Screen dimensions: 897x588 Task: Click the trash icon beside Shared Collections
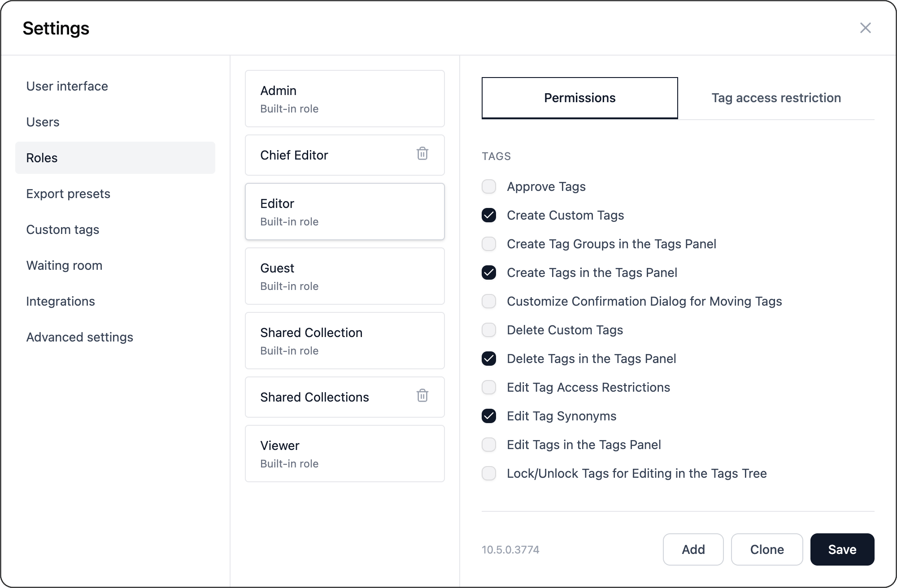point(422,396)
